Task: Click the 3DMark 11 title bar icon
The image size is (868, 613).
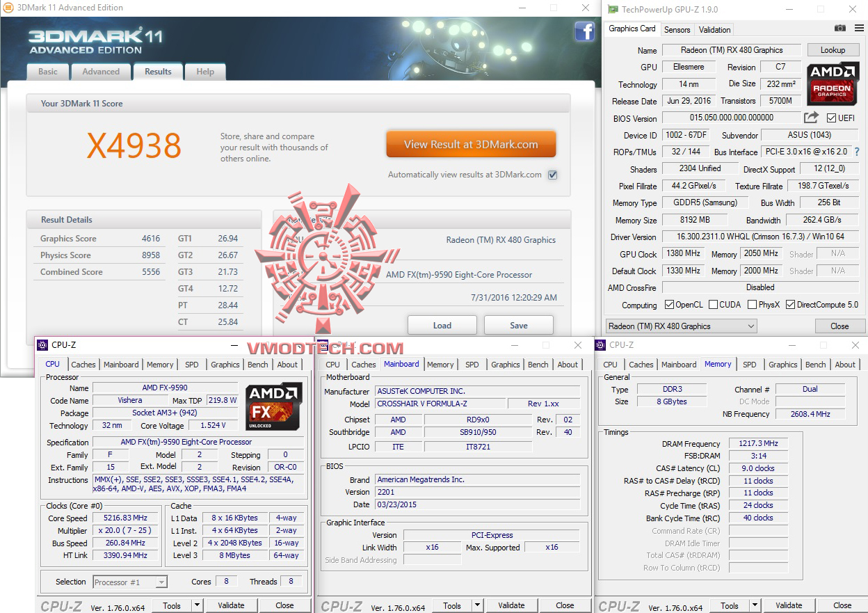Action: tap(7, 8)
